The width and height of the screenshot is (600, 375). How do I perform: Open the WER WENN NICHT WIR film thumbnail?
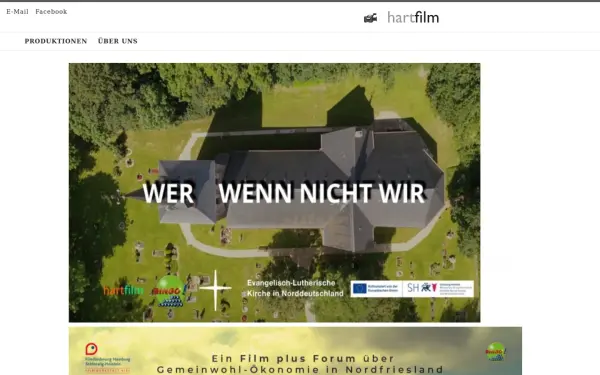[274, 192]
